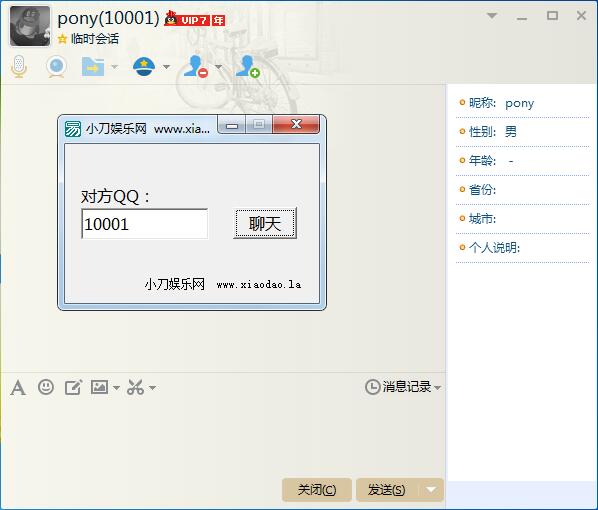Open the font settings A icon
Screen dimensions: 598x510
point(18,388)
